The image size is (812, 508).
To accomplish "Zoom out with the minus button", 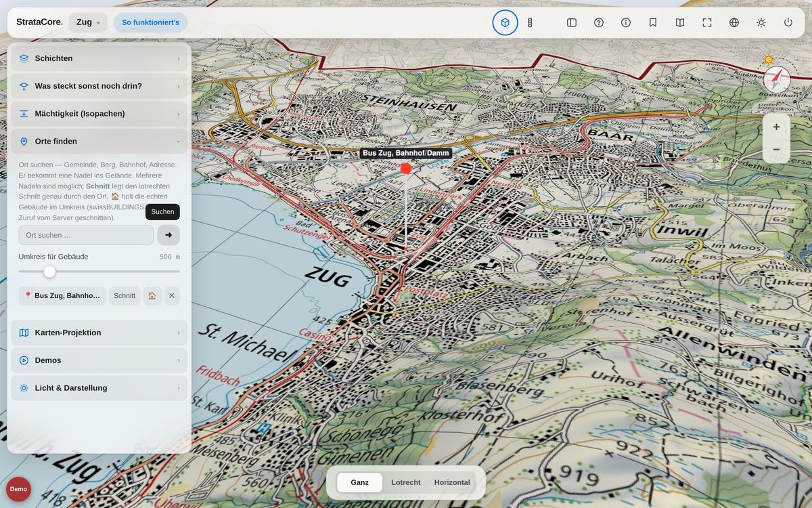I will [776, 149].
